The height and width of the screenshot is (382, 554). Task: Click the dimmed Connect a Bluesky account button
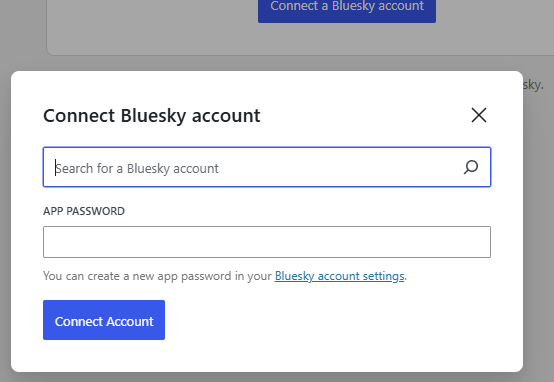(347, 9)
